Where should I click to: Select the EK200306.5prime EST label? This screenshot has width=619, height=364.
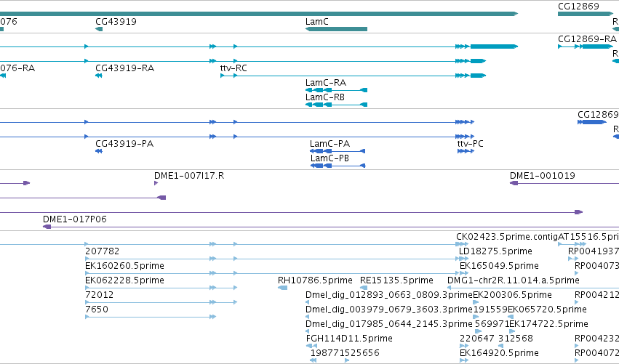512,295
